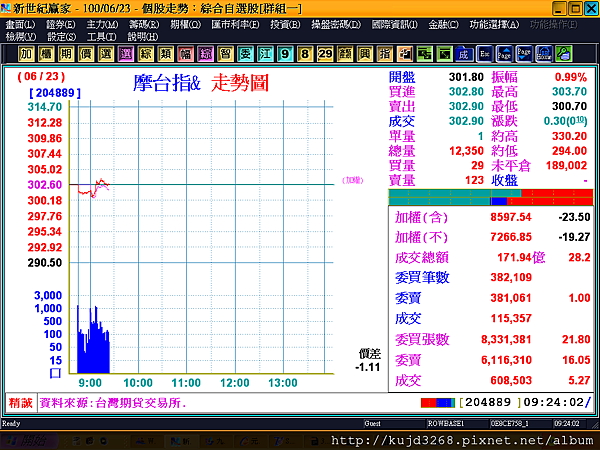Open the 匯市利率(F) menu
Screen dimensions: 600x450
click(x=235, y=25)
